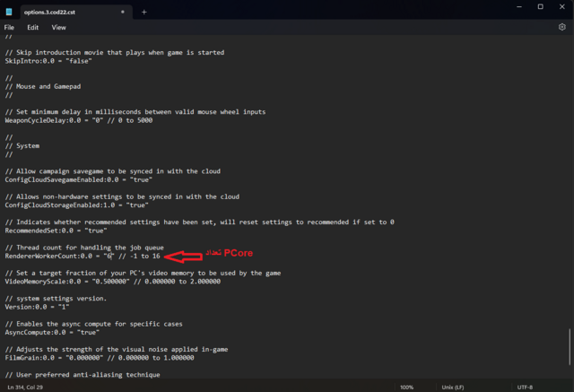Image resolution: width=574 pixels, height=392 pixels.
Task: Click "Skip introduction movie" comment line
Action: 115,52
